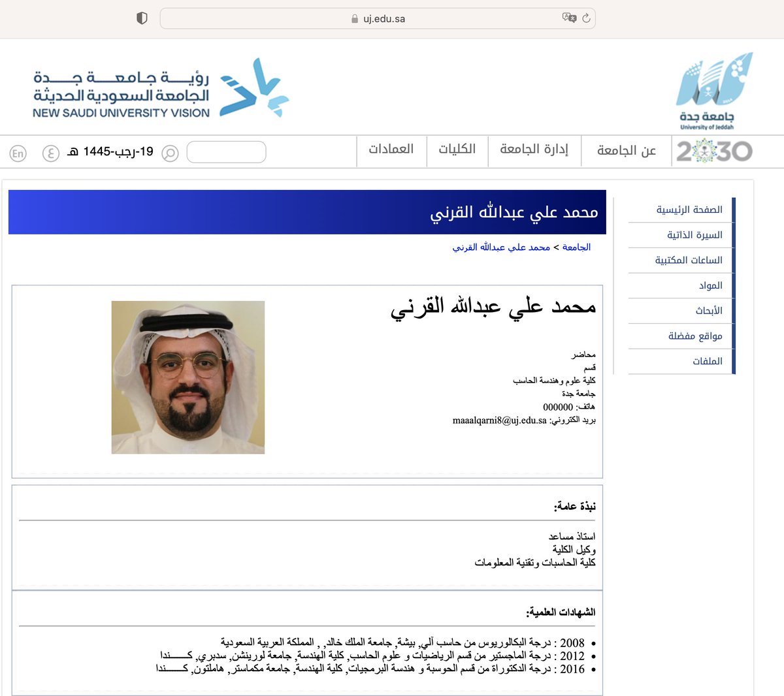Click the faculty profile photo

pyautogui.click(x=188, y=377)
